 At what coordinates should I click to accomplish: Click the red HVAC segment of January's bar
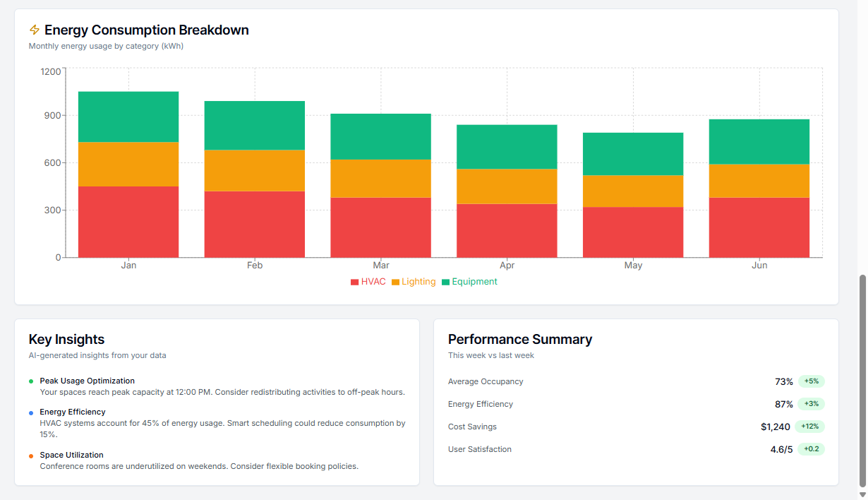[x=128, y=222]
